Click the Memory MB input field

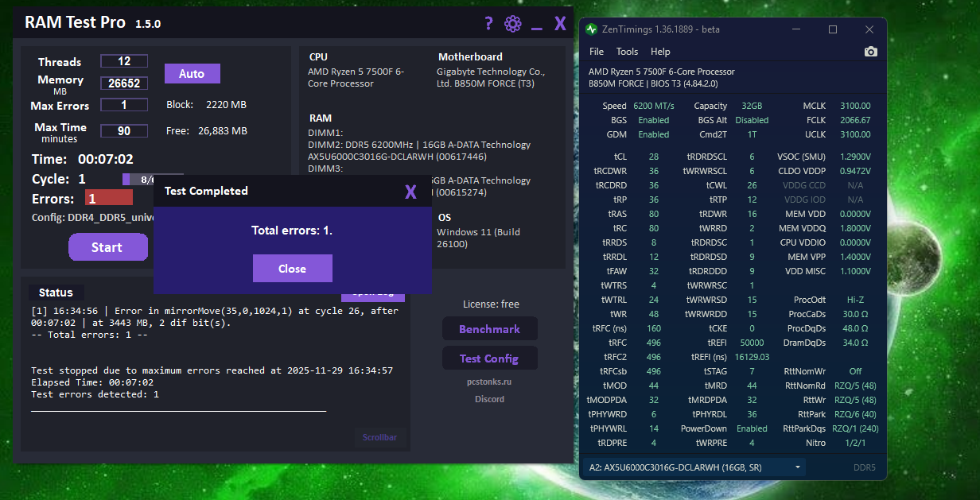[124, 83]
